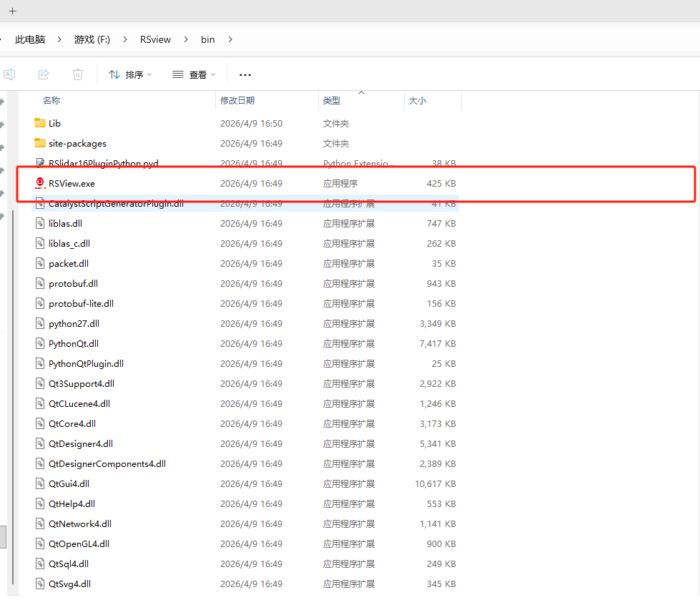Click the 应用程序 type of RSView.exe
The width and height of the screenshot is (700, 610).
340,184
